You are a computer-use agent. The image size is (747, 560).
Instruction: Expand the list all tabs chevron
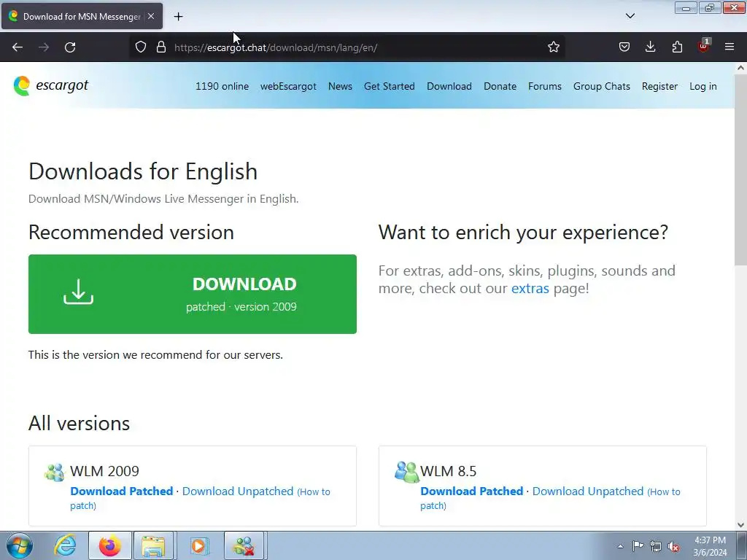click(x=630, y=16)
